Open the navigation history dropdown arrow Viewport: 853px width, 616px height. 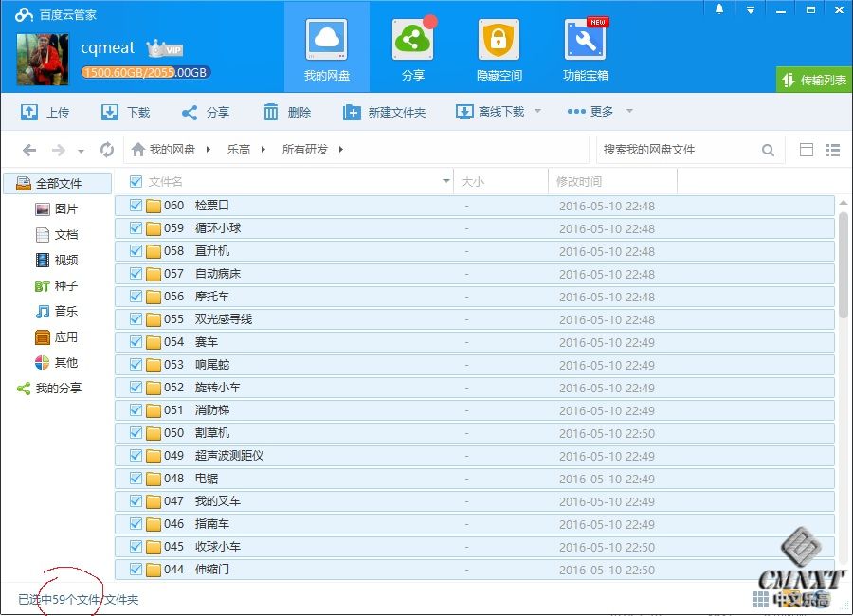[x=82, y=151]
